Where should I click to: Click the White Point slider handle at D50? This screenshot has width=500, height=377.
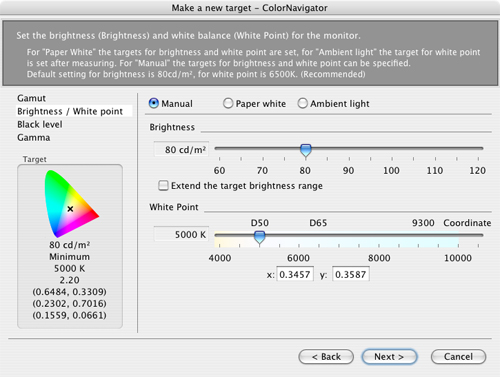coord(259,237)
